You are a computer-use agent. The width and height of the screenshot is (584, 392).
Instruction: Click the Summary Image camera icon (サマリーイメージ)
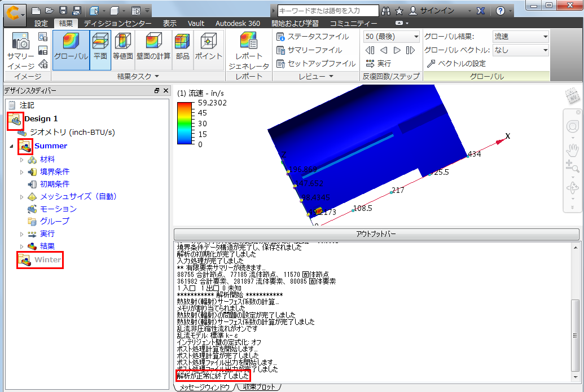[x=21, y=51]
